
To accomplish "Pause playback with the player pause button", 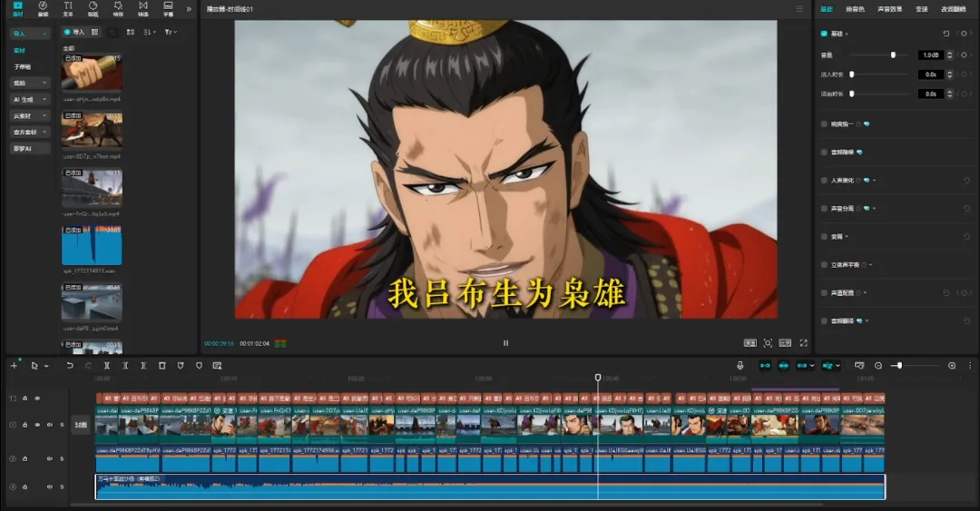I will [505, 343].
